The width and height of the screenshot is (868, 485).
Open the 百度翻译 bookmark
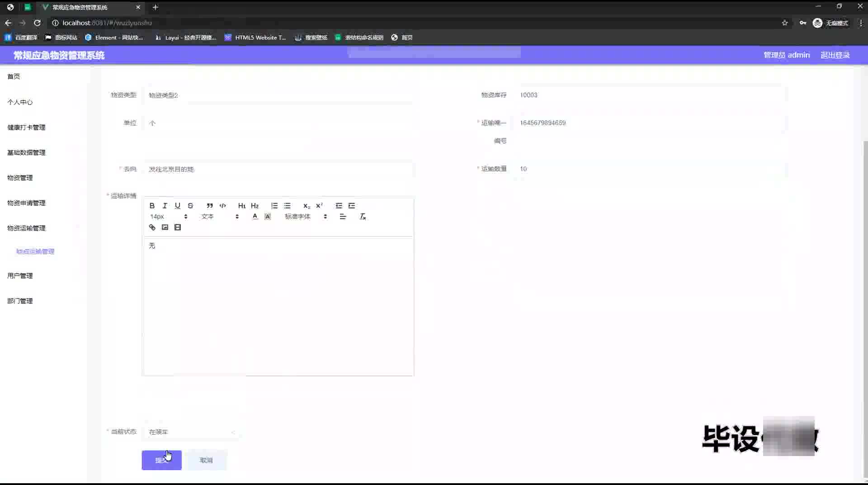[x=21, y=38]
